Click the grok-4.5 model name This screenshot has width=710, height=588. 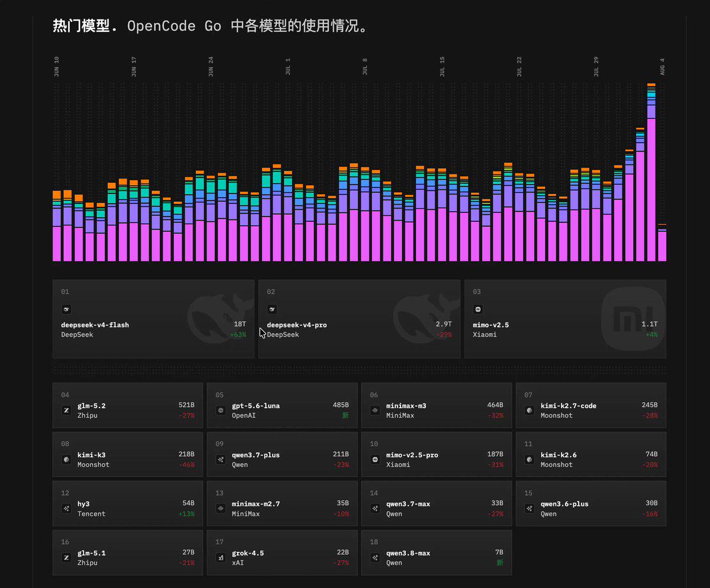pos(248,553)
